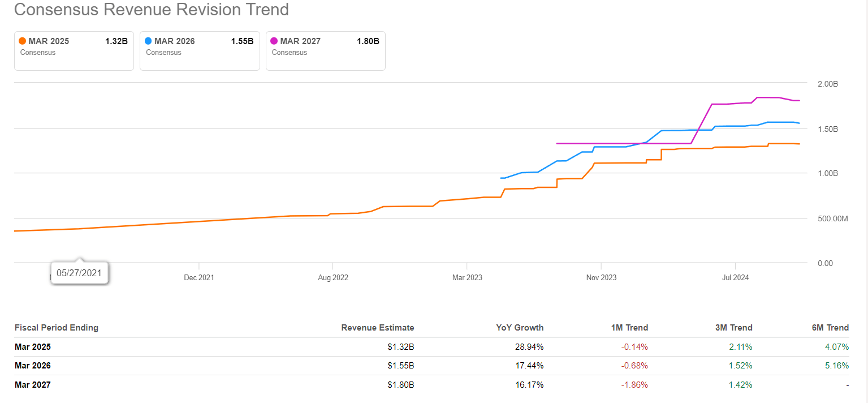Click the Consensus Revenue Revision Trend title
Viewport: 868px width, 403px height.
coord(151,10)
